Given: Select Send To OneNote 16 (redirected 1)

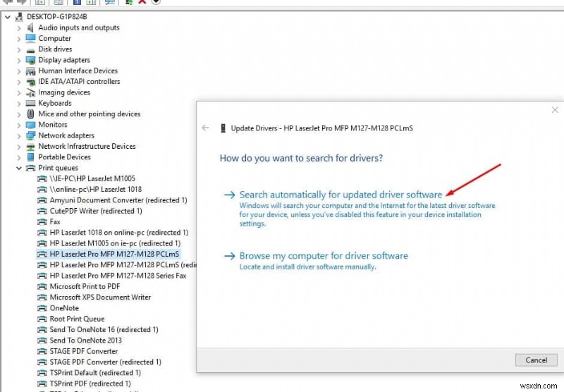Looking at the screenshot, I should click(104, 330).
